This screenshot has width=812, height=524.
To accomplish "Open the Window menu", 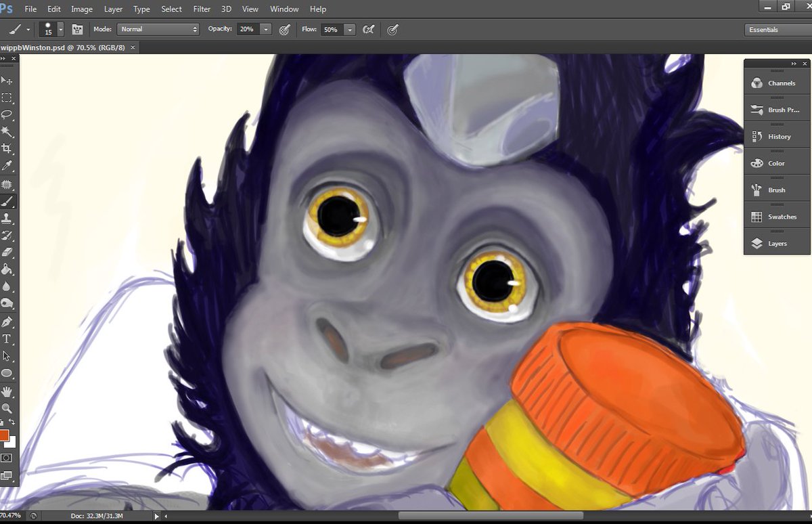I will pyautogui.click(x=284, y=9).
